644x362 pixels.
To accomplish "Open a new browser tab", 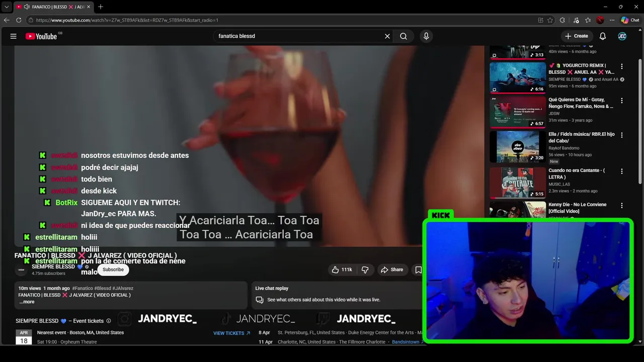I will 101,7.
